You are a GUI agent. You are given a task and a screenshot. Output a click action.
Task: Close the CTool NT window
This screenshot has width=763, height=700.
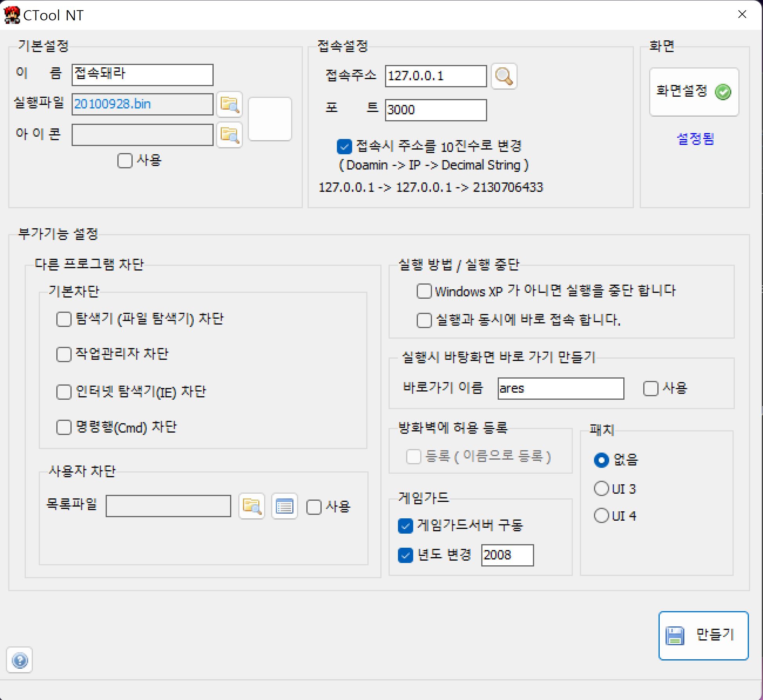(x=742, y=14)
